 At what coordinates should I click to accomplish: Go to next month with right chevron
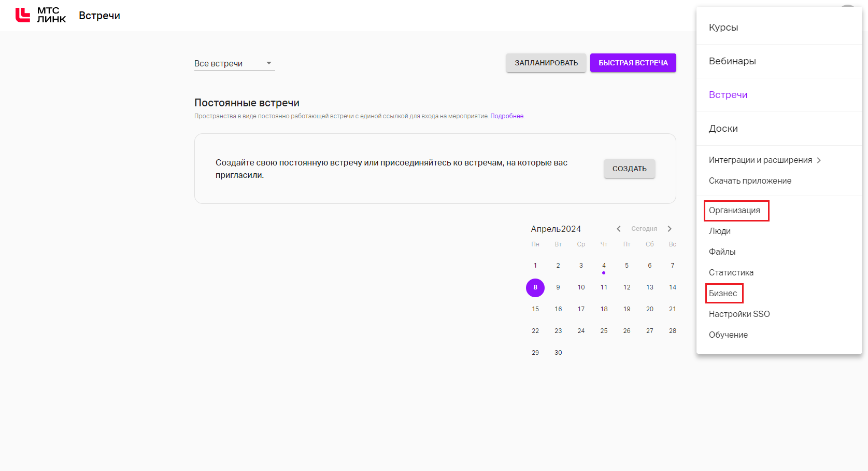coord(670,229)
